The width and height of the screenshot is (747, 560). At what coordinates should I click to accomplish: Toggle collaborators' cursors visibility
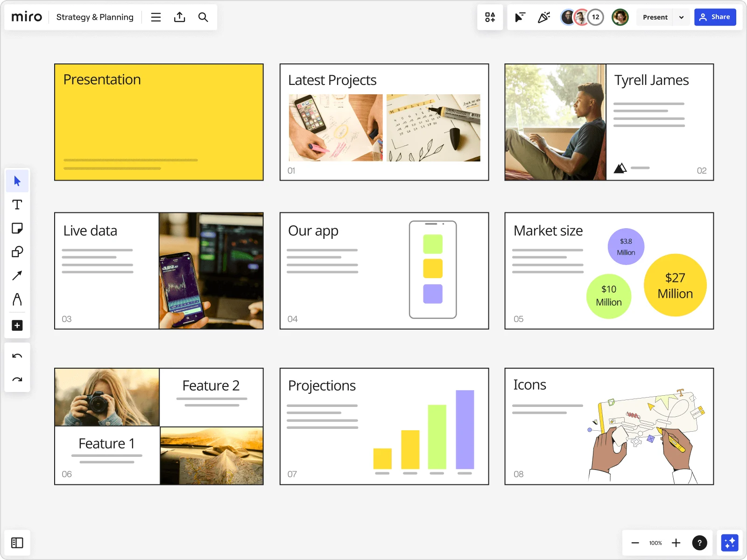tap(520, 17)
